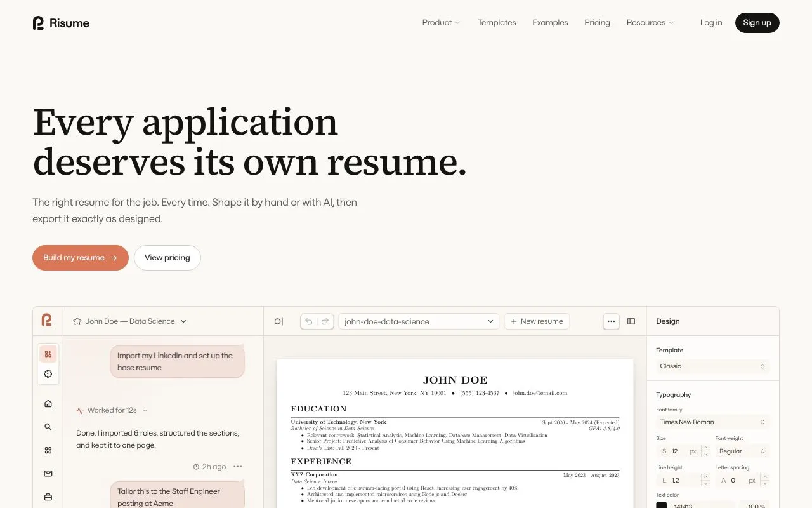Screen dimensions: 812x508
Task: Click the Risume app icon above the sidebar
Action: point(47,321)
